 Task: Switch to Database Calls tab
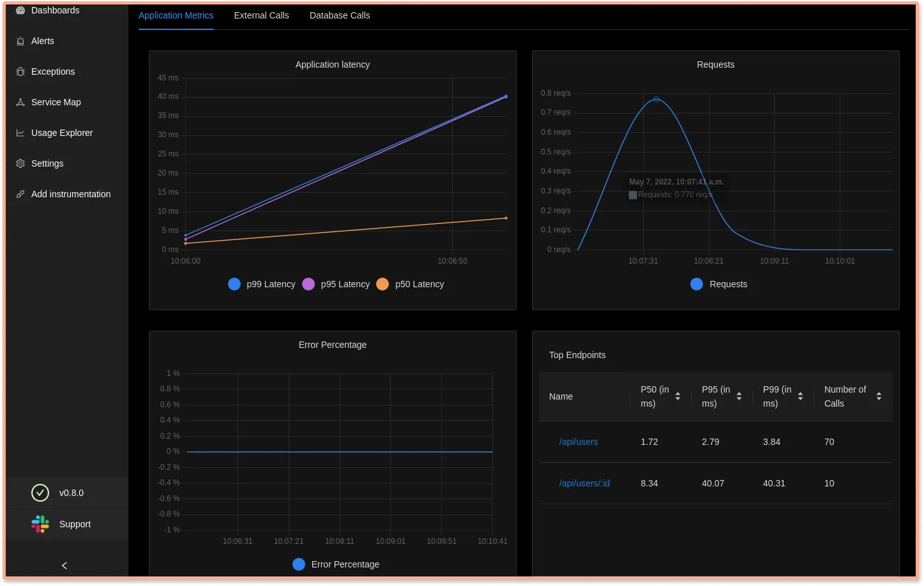tap(340, 15)
